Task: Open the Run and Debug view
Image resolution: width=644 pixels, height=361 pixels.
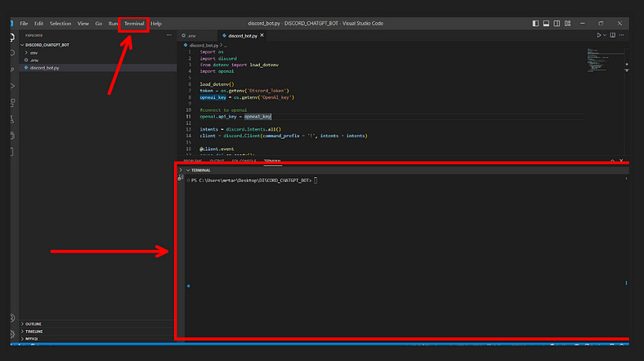Action: point(12,86)
